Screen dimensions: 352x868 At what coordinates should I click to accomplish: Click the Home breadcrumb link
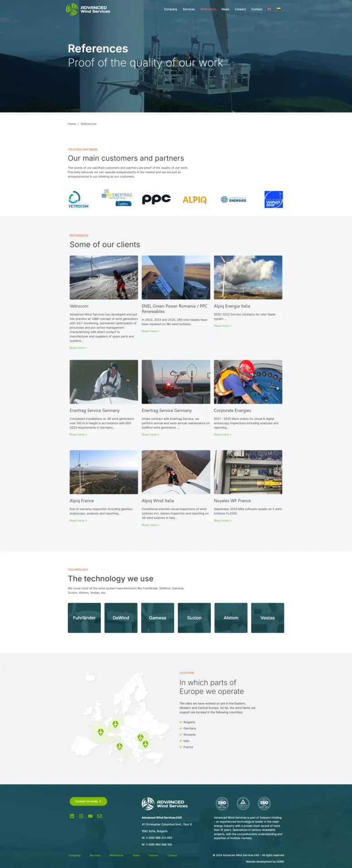[x=72, y=123]
